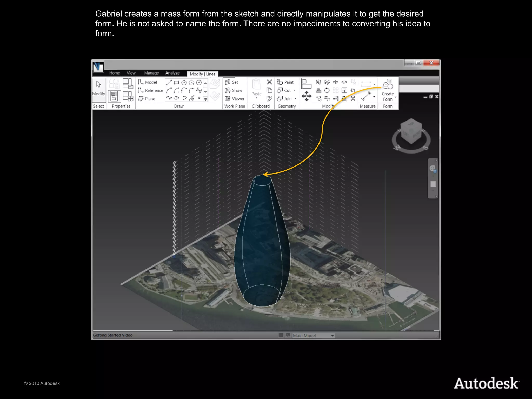
Task: Open the Paste dropdown arrow
Action: [256, 98]
